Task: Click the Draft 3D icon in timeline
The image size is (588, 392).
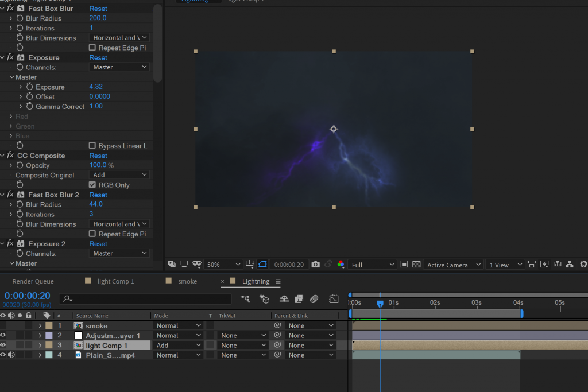Action: tap(265, 298)
